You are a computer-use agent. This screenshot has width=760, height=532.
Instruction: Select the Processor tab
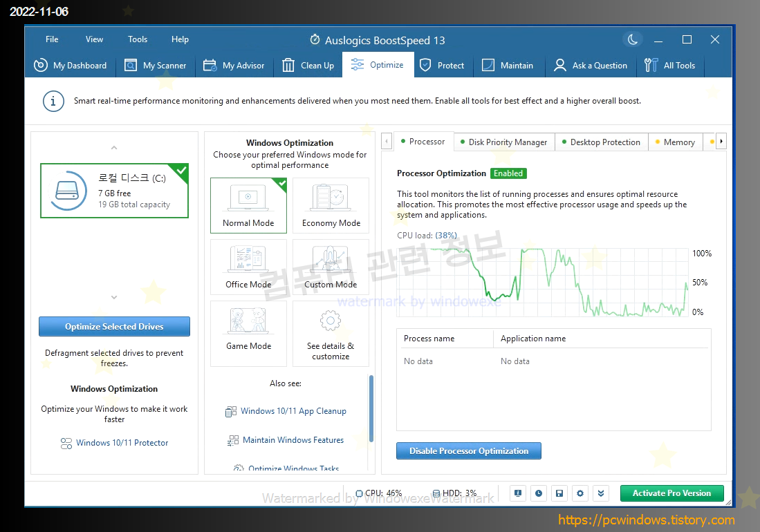(423, 142)
